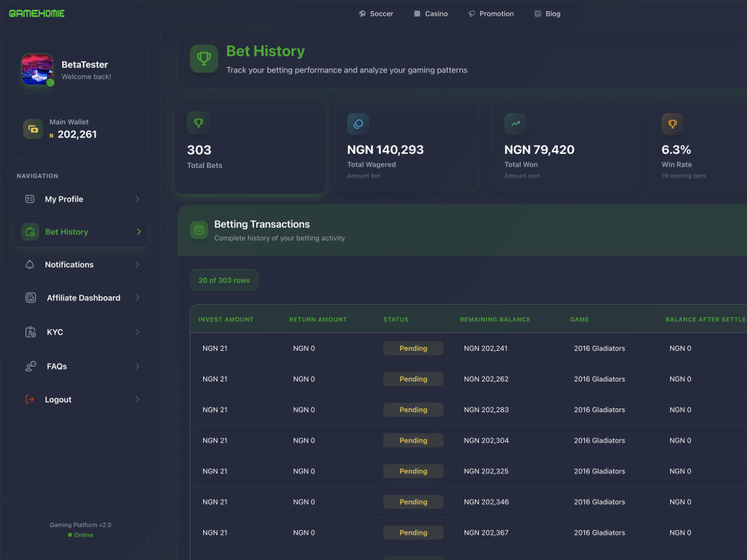
Task: Click the Gaming Platform v2.0 label
Action: (81, 525)
